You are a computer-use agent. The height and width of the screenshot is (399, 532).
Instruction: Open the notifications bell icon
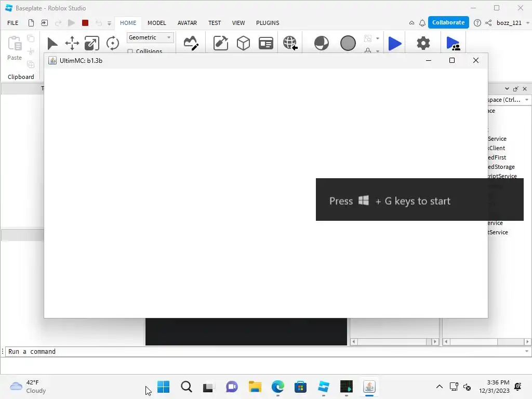[x=422, y=23]
